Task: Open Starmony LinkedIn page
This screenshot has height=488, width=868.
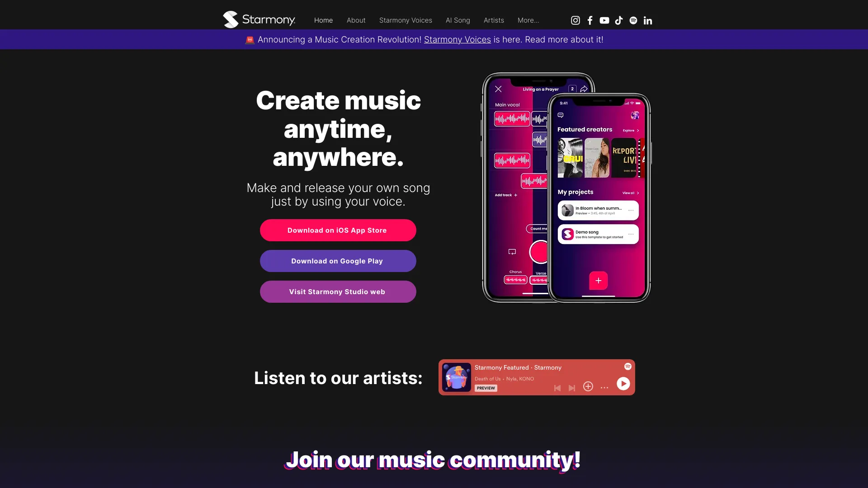Action: click(647, 20)
